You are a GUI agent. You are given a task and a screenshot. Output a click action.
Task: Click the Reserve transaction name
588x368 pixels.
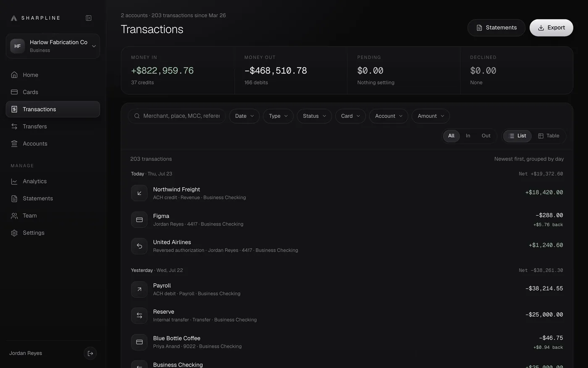point(163,312)
